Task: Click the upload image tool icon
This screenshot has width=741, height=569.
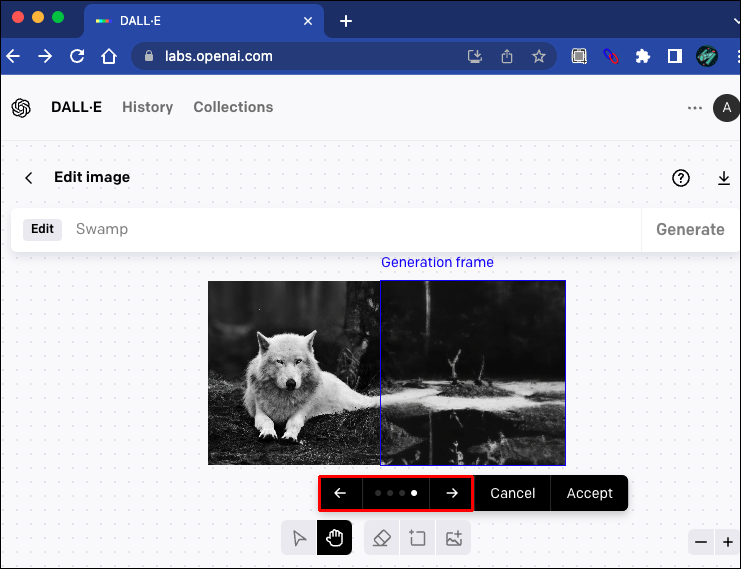Action: (453, 539)
